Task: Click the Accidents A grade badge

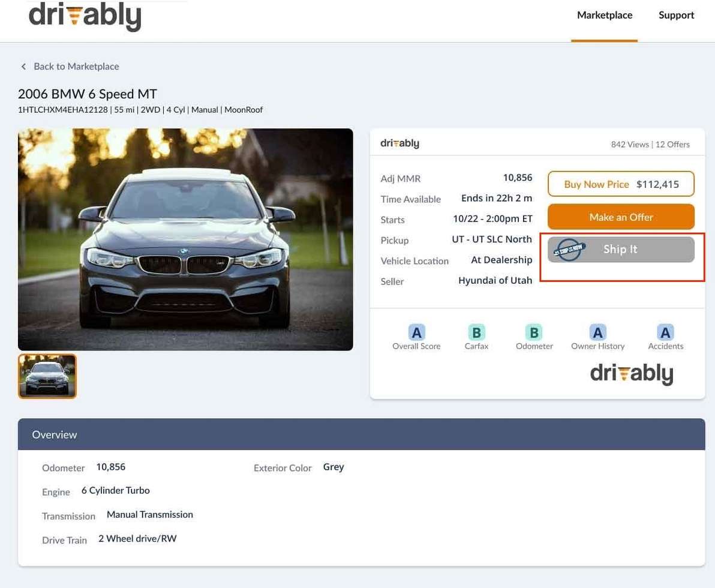Action: 665,332
